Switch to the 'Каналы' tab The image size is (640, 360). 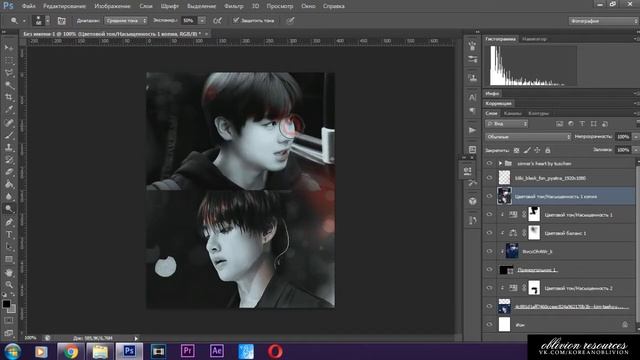pos(513,113)
